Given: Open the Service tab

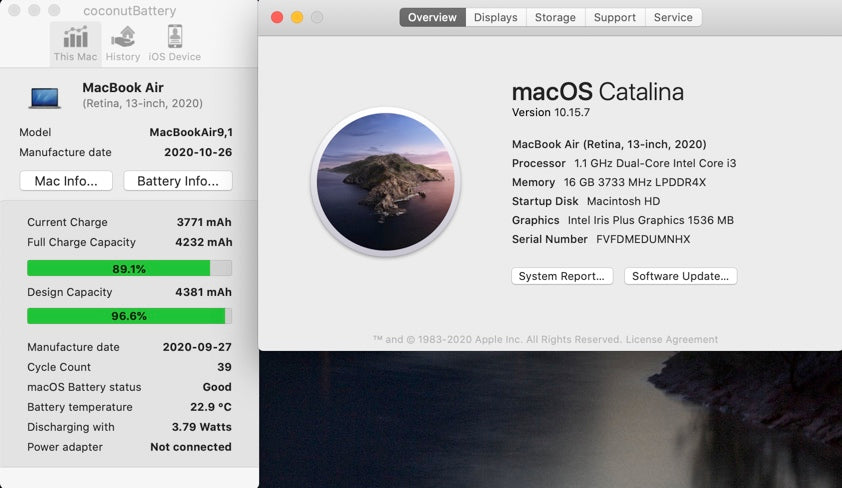Looking at the screenshot, I should coord(673,17).
